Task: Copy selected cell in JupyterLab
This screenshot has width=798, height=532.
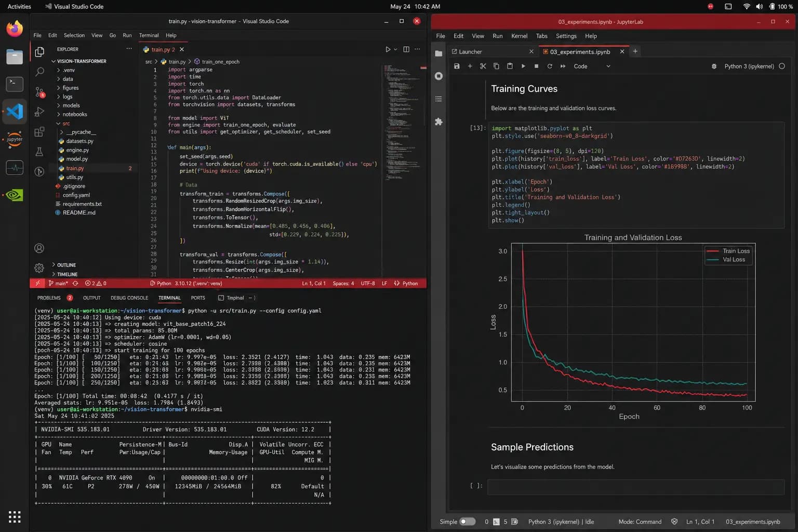Action: [496, 66]
